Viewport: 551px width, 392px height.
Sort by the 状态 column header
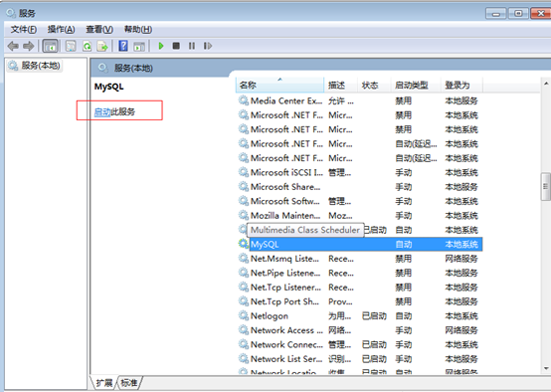click(374, 86)
